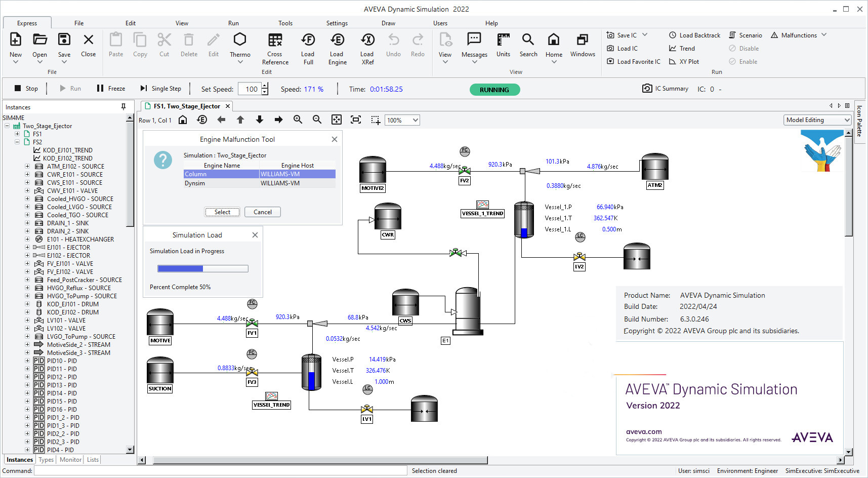Image resolution: width=868 pixels, height=478 pixels.
Task: Open the File menu
Action: click(79, 23)
